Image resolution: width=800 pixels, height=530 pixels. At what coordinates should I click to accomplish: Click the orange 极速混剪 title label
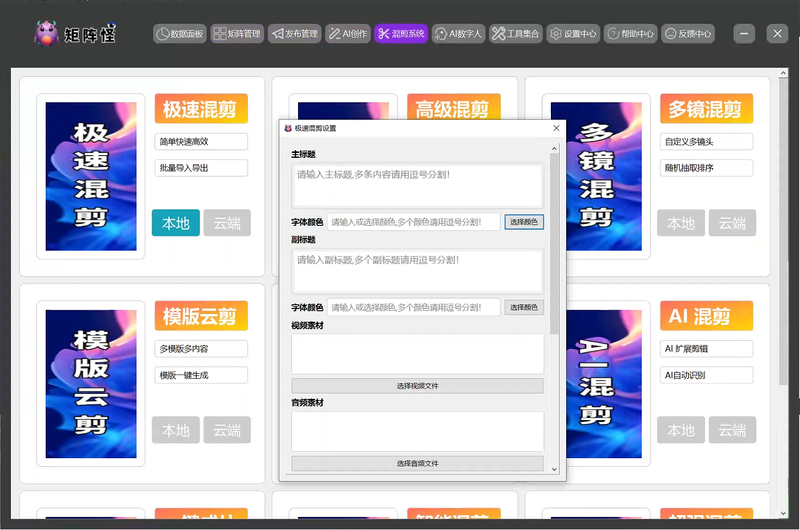pyautogui.click(x=201, y=108)
